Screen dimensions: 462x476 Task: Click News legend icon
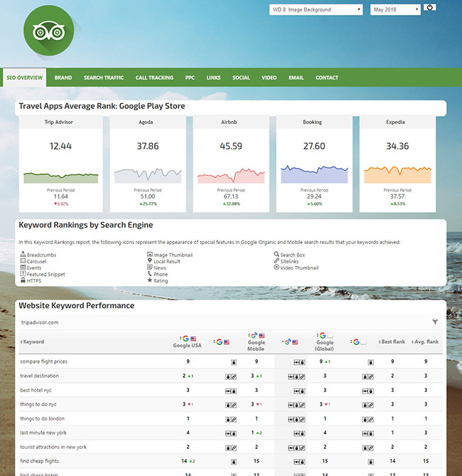(149, 267)
